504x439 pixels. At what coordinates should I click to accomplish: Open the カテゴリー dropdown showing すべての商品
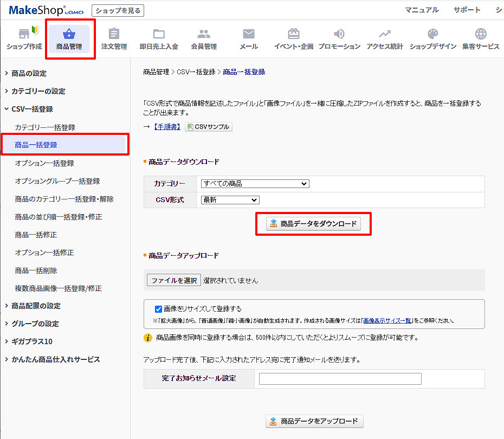(255, 184)
